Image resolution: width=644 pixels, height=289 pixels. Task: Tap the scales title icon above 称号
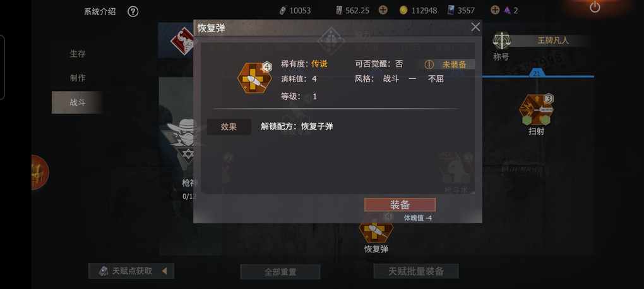500,41
